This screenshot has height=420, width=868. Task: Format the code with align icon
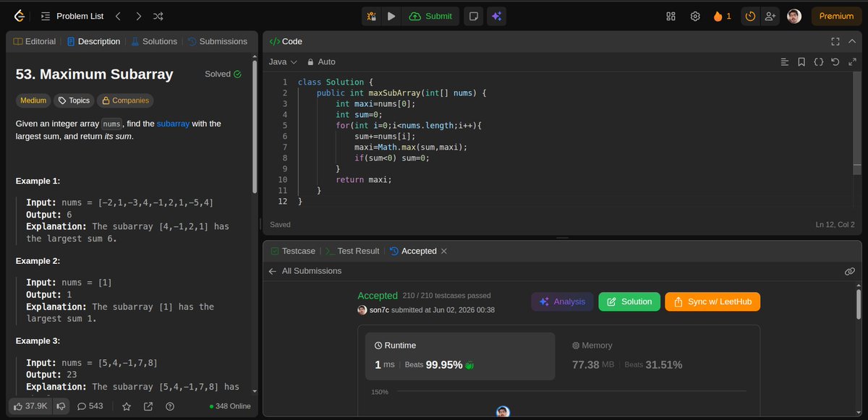784,62
